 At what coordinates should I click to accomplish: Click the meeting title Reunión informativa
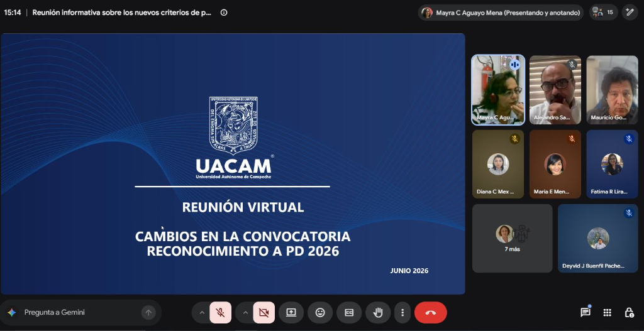point(121,13)
